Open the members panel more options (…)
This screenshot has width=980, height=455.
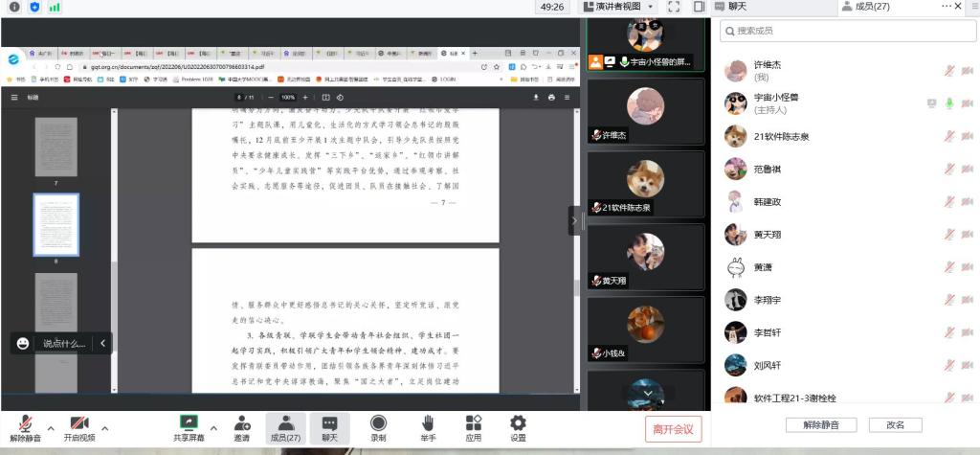click(x=947, y=7)
